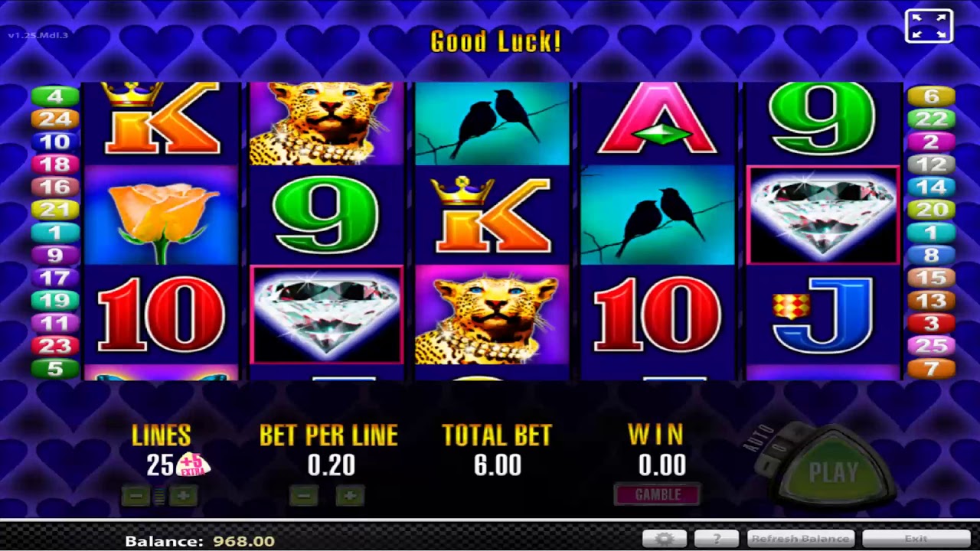Select payline 4 marker on left side
980x551 pixels.
click(55, 96)
